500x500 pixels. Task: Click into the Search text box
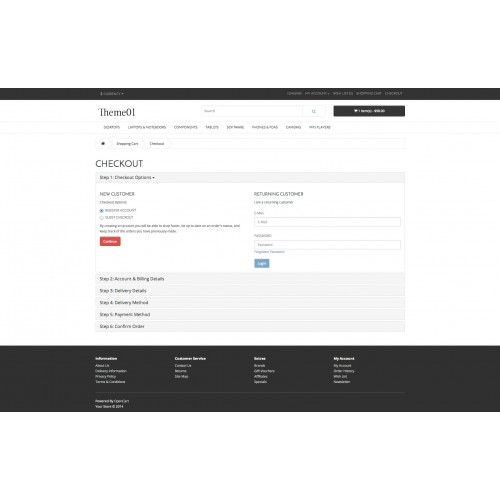point(252,111)
